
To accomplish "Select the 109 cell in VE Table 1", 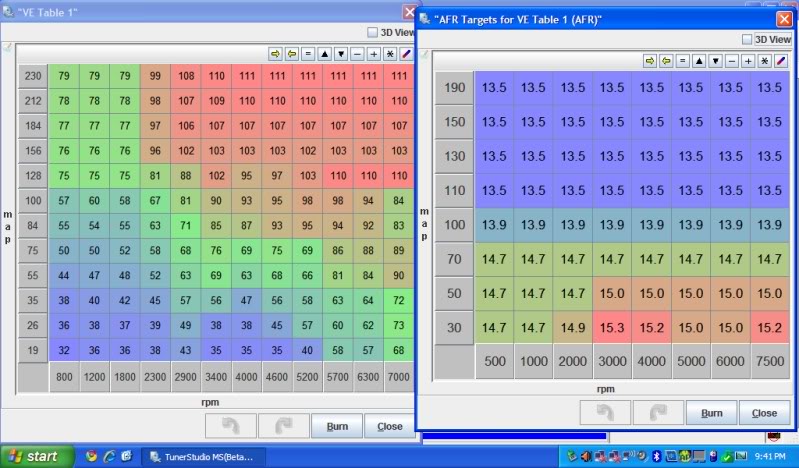I will pyautogui.click(x=217, y=101).
